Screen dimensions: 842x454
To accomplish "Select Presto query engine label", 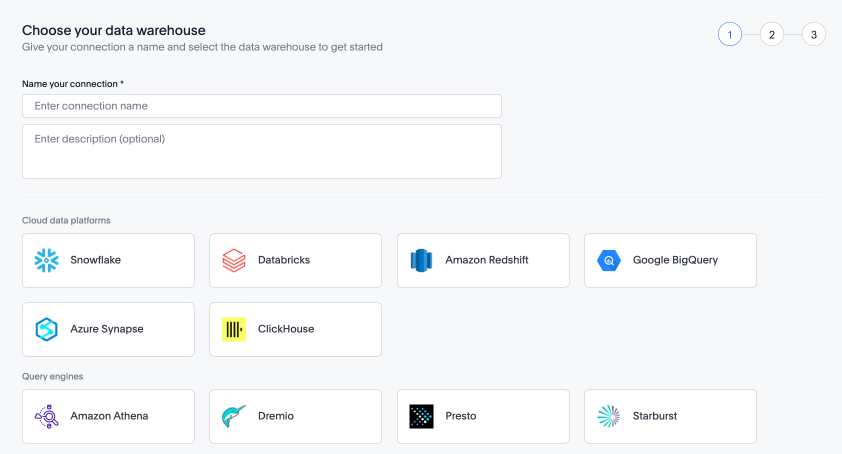I will (461, 416).
